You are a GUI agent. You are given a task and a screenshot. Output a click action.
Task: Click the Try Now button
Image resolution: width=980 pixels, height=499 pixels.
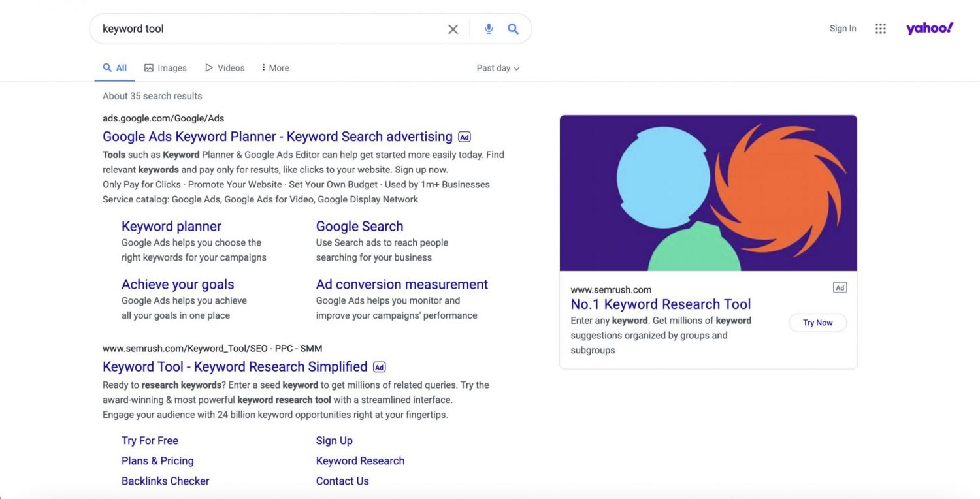pyautogui.click(x=817, y=323)
